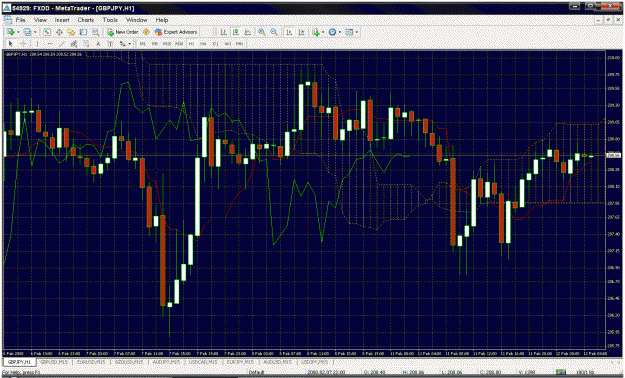Switch to MN timeframe

[x=240, y=44]
